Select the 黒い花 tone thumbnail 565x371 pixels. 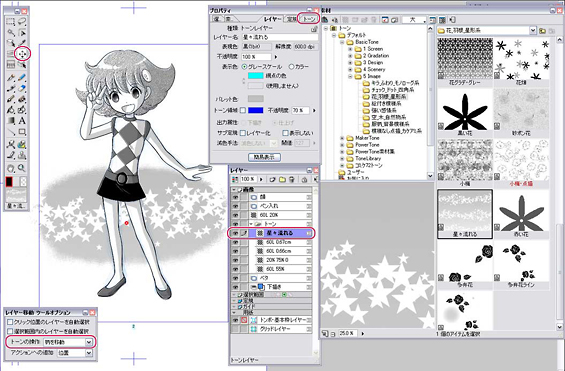coord(464,112)
